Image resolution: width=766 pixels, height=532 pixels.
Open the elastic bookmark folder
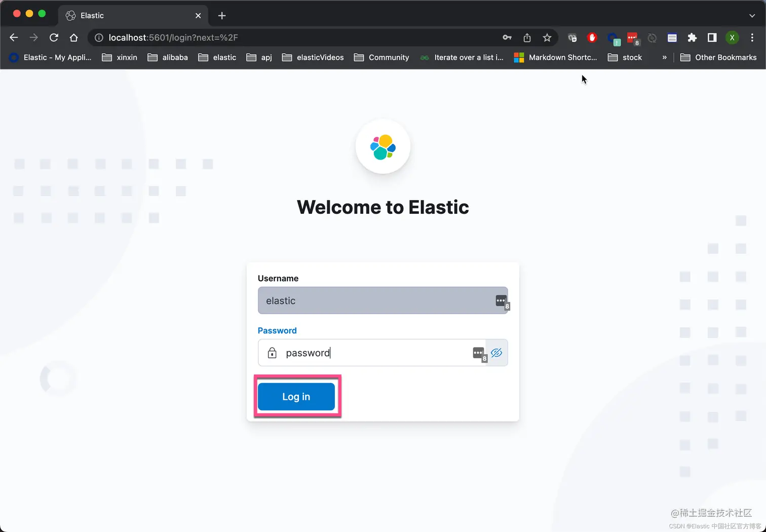[217, 57]
